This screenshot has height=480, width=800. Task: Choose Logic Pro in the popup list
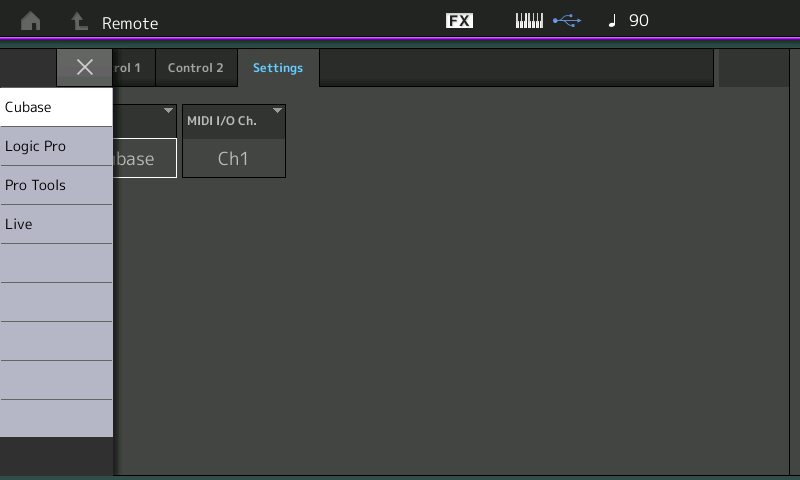tap(56, 146)
